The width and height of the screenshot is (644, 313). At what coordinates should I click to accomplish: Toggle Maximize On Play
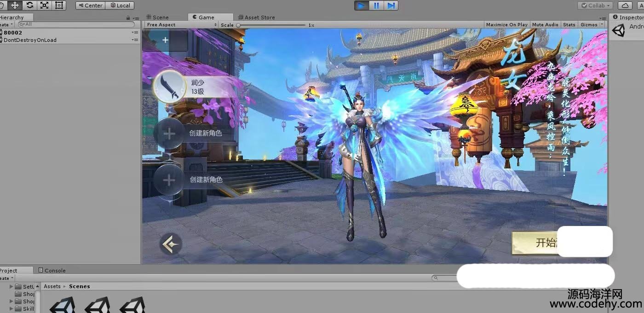click(506, 25)
